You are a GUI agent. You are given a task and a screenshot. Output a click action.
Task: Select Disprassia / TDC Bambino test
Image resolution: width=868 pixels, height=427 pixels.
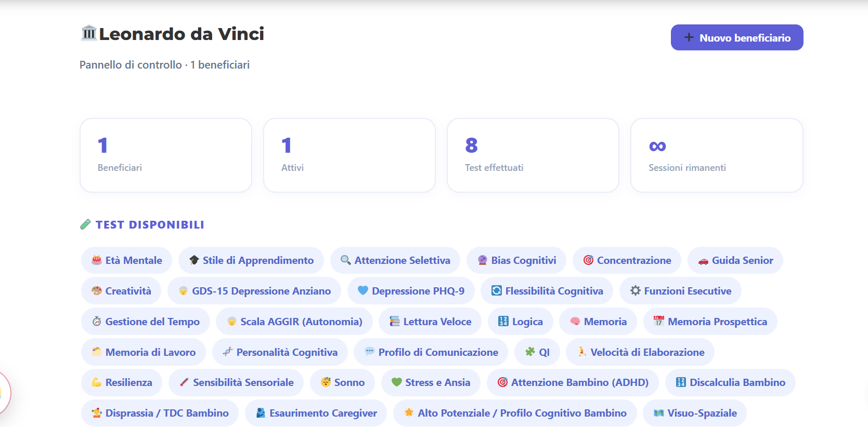pos(160,413)
